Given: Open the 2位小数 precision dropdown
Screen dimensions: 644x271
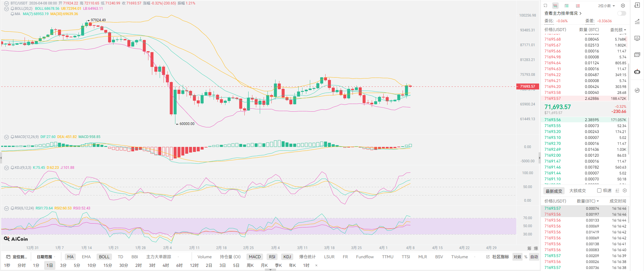Looking at the screenshot, I should [x=606, y=6].
